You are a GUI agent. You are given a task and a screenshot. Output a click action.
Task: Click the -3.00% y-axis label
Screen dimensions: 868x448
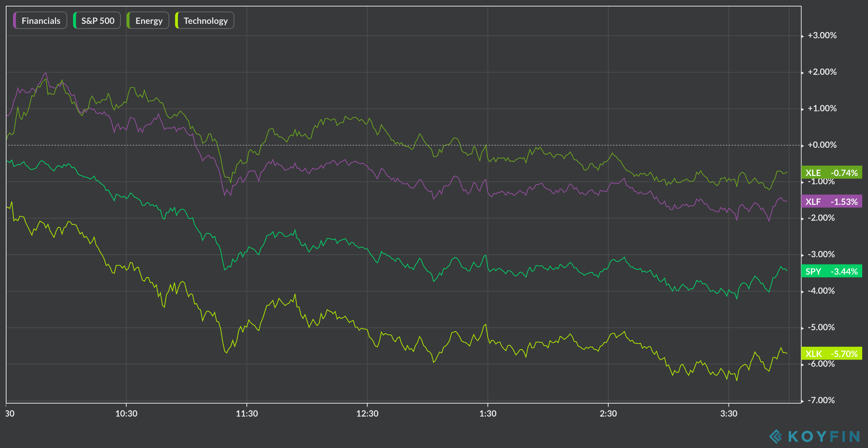[x=821, y=254]
